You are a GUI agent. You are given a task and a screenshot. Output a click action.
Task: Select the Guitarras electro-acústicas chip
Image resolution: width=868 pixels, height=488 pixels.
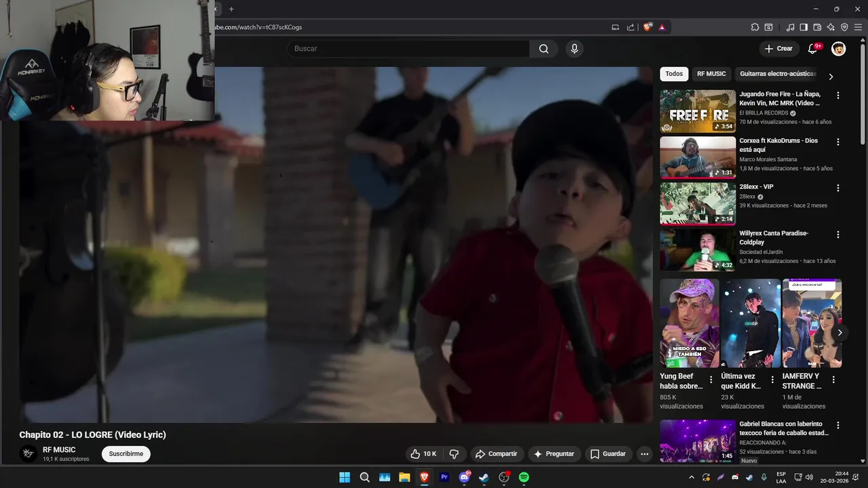[778, 74]
